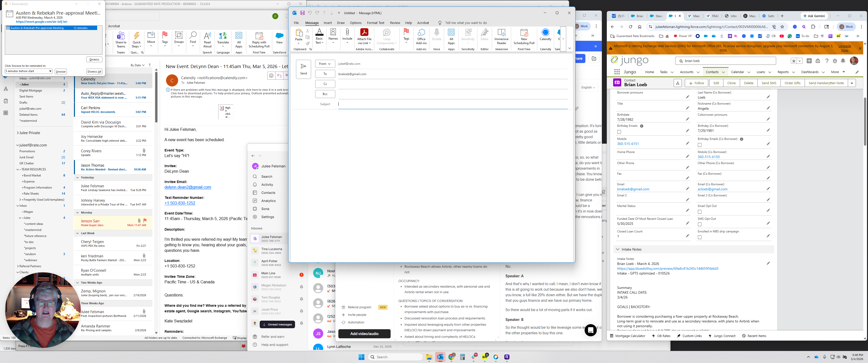Collapse the Intake Notes section
Screen dimensions: 868x363
click(x=618, y=250)
